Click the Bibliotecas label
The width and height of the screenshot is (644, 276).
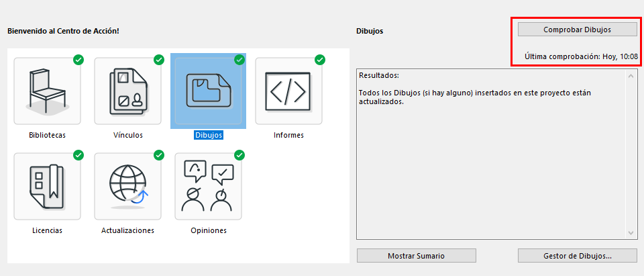click(47, 135)
